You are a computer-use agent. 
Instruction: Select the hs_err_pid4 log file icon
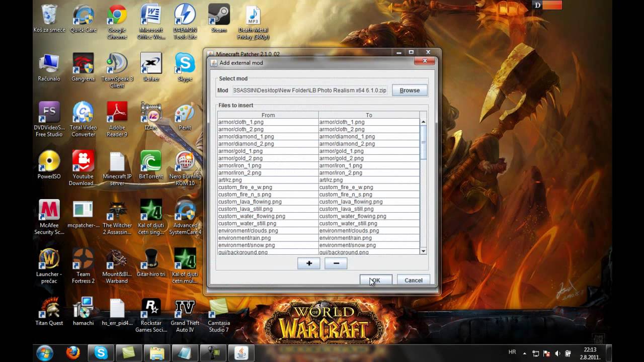[x=117, y=311]
